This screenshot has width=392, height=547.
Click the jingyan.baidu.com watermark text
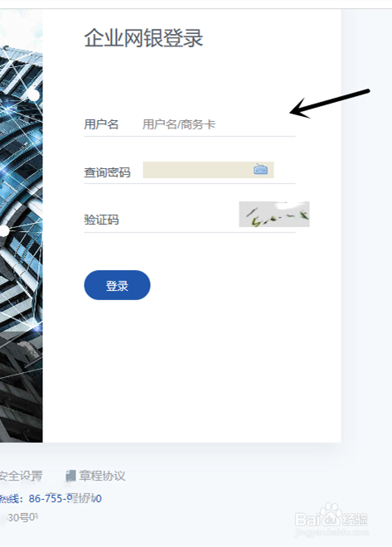pos(332,532)
